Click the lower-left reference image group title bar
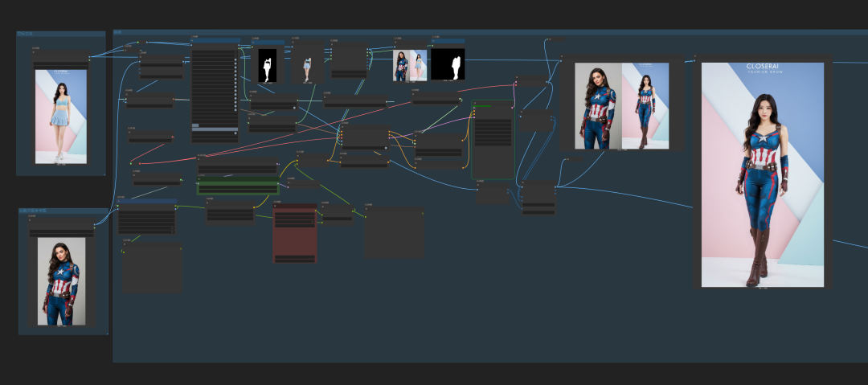 (x=63, y=211)
